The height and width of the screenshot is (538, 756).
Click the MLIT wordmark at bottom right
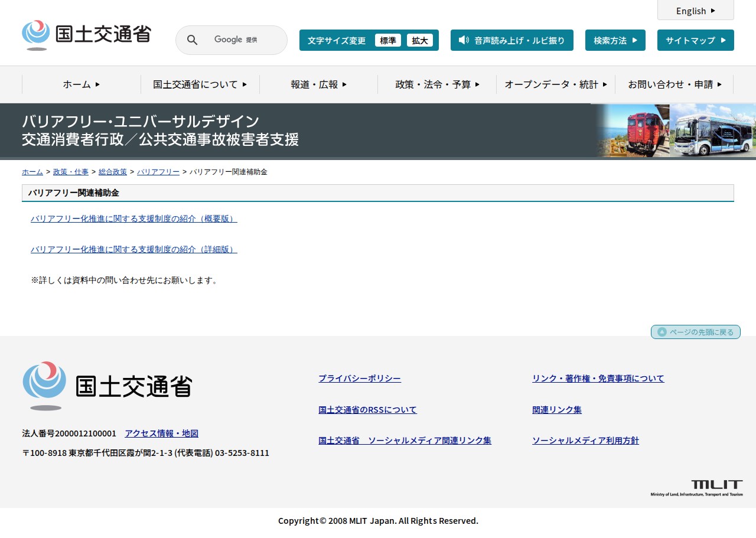click(697, 488)
